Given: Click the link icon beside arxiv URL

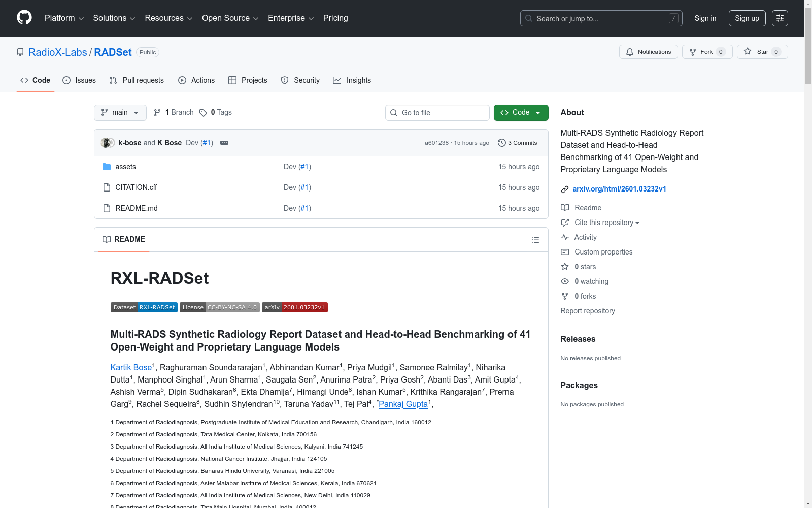Looking at the screenshot, I should (x=565, y=189).
